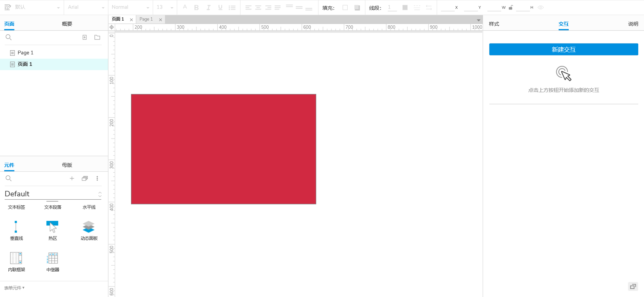The width and height of the screenshot is (644, 297).
Task: Switch to the 样式 style tab
Action: pos(494,24)
